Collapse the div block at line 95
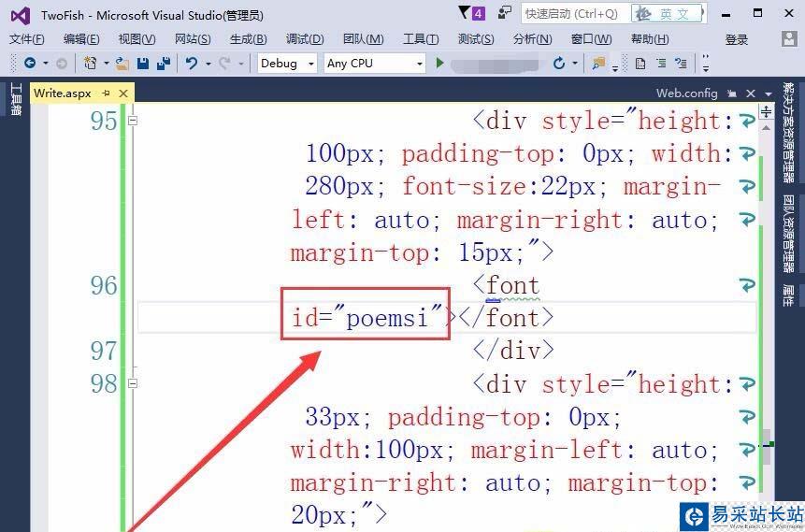Screen dimensions: 805x532 (133, 121)
